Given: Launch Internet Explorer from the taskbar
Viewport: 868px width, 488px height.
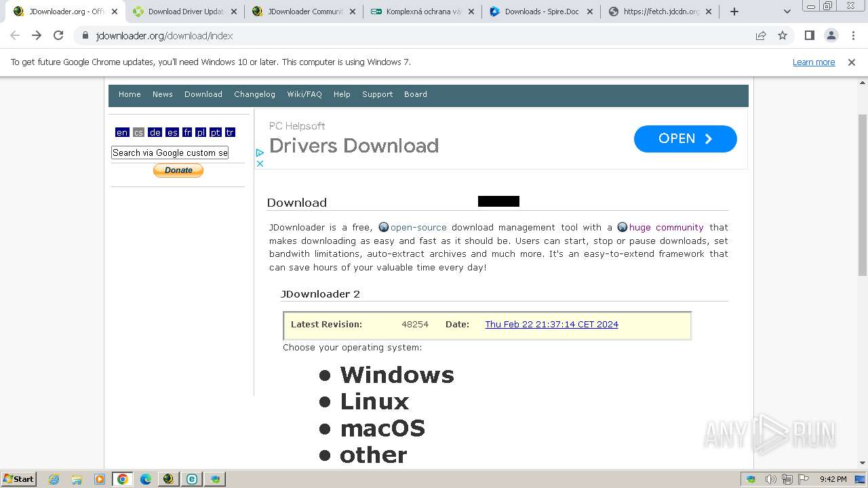Looking at the screenshot, I should coord(54,479).
